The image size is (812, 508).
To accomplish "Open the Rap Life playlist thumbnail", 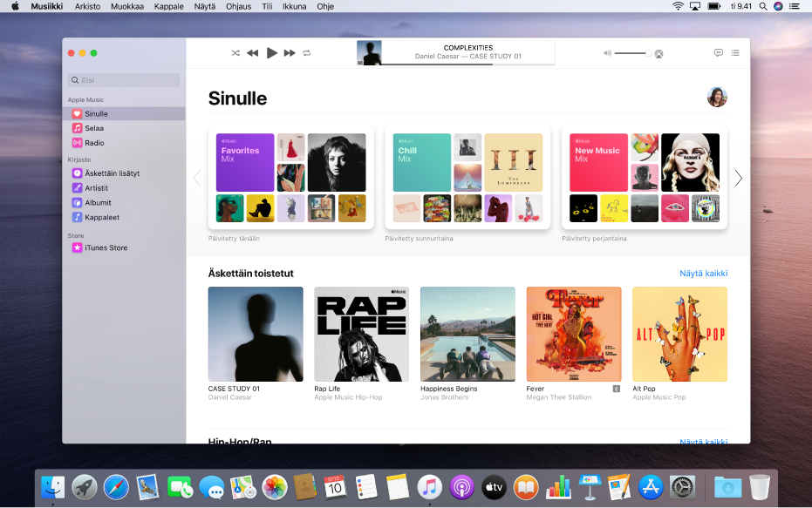I will pyautogui.click(x=361, y=334).
